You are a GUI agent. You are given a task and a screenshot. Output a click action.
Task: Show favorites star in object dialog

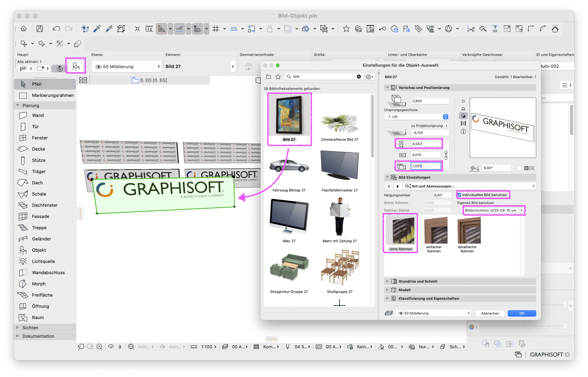point(278,77)
